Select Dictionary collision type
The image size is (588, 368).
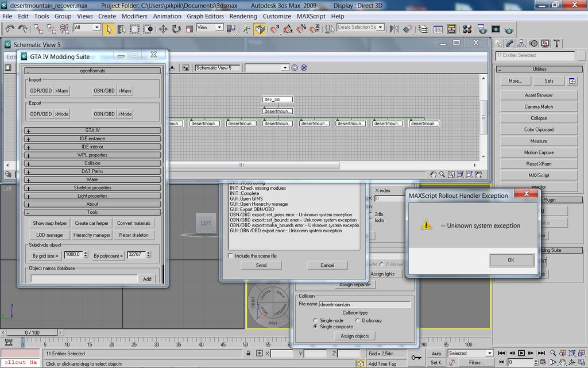point(357,320)
